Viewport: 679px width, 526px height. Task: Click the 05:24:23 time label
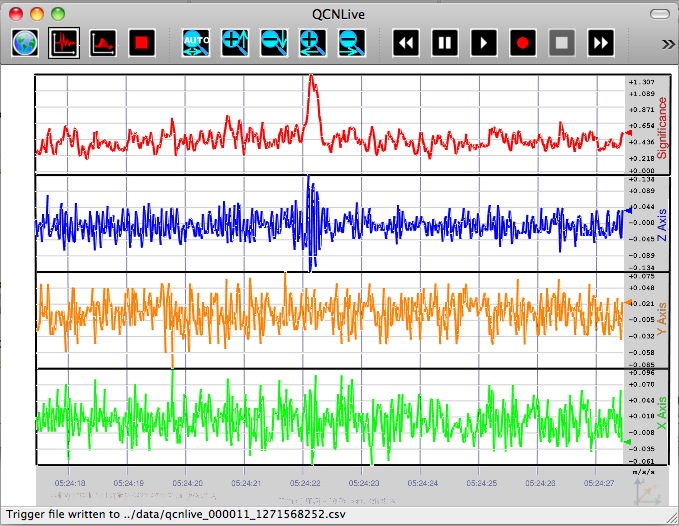tap(364, 483)
